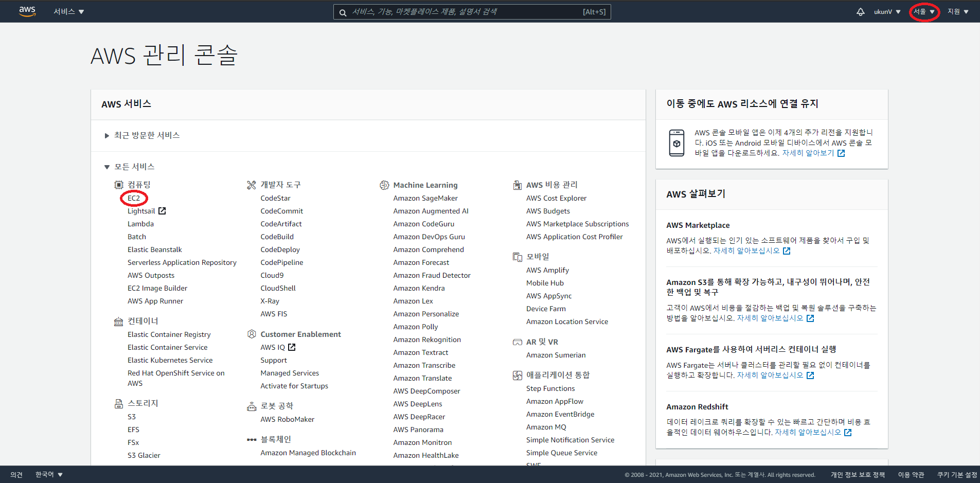The height and width of the screenshot is (483, 980).
Task: Click the AWS Cost Management (비용 관리) icon
Action: coord(517,185)
